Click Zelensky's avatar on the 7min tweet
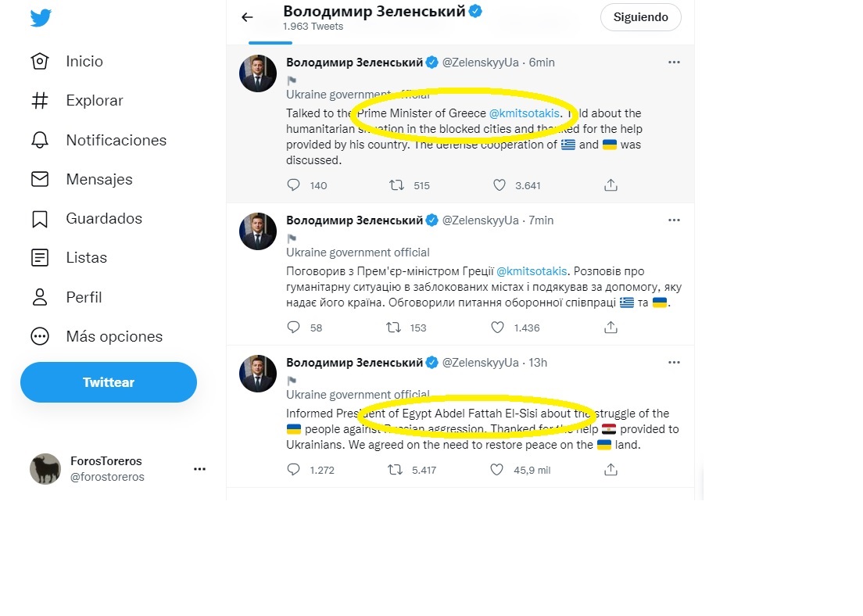863x616 pixels. (x=258, y=231)
